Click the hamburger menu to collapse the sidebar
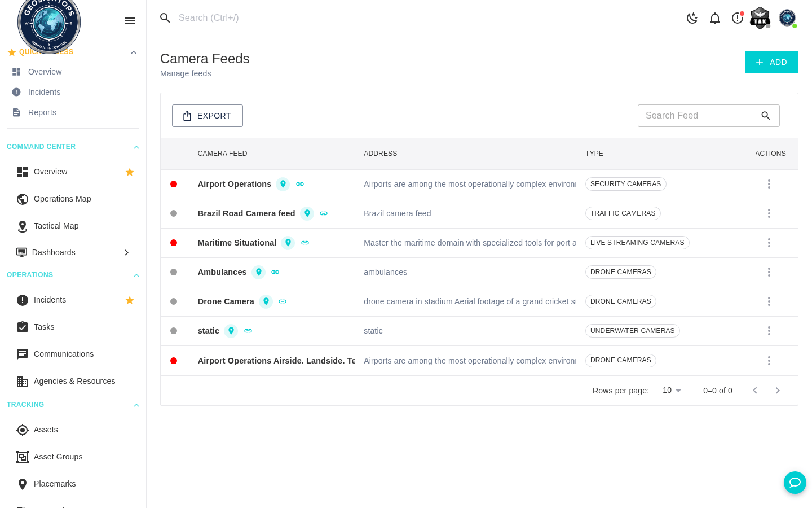Screen dimensions: 812x508 (x=130, y=21)
